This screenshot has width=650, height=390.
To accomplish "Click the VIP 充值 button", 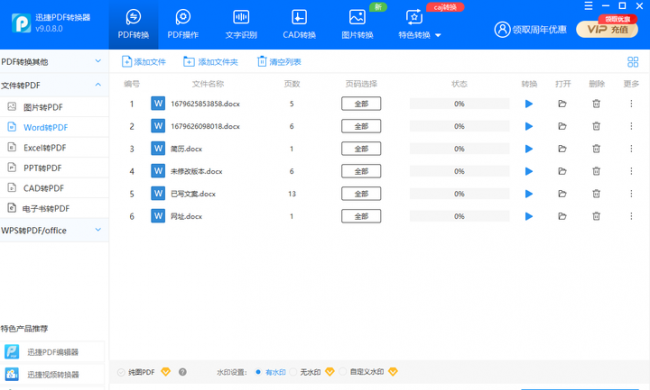I will click(x=607, y=29).
